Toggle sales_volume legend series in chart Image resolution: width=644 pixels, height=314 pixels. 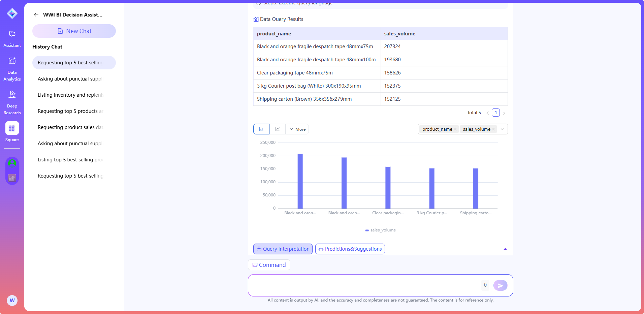[x=381, y=230]
